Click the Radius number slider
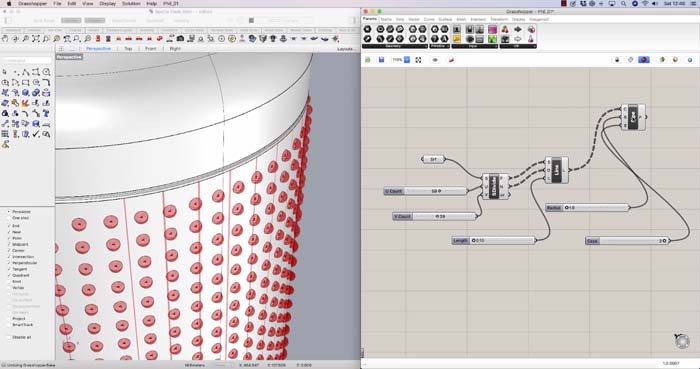This screenshot has height=369, width=700. [587, 207]
